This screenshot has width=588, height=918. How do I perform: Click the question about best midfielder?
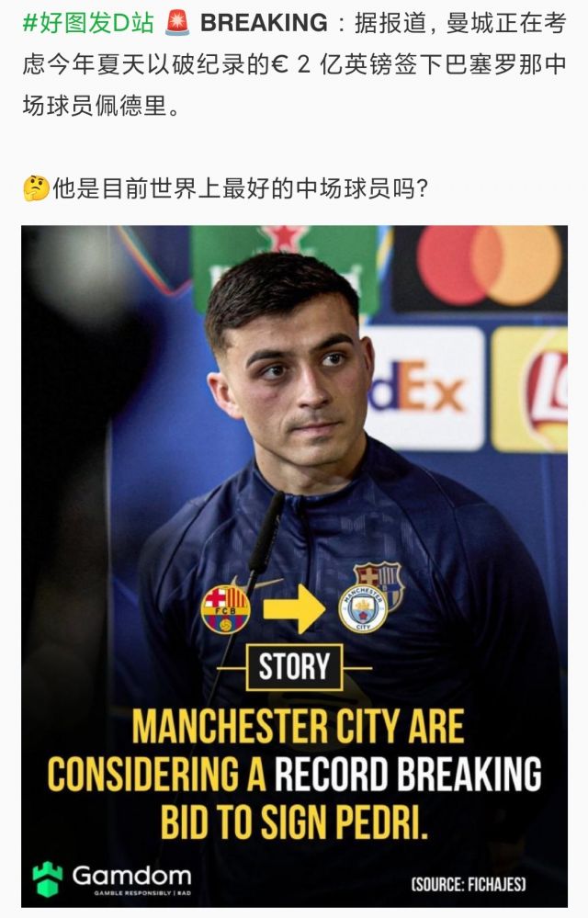tap(241, 188)
